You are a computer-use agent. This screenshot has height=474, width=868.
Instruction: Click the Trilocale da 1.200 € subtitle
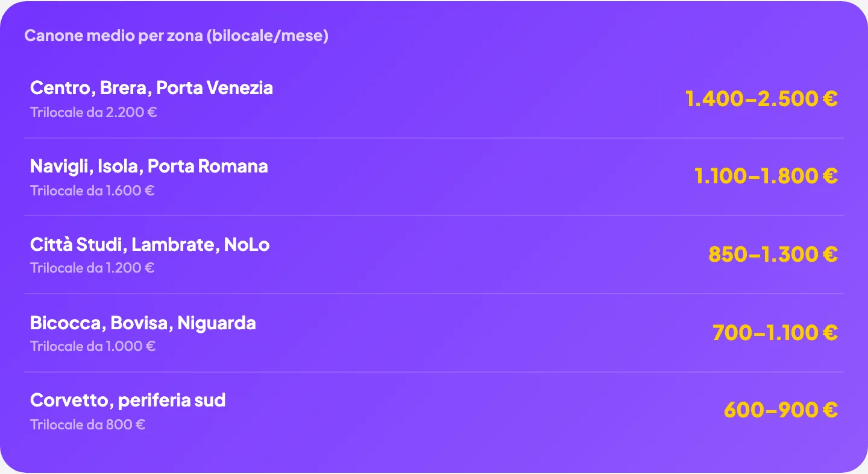click(x=92, y=268)
